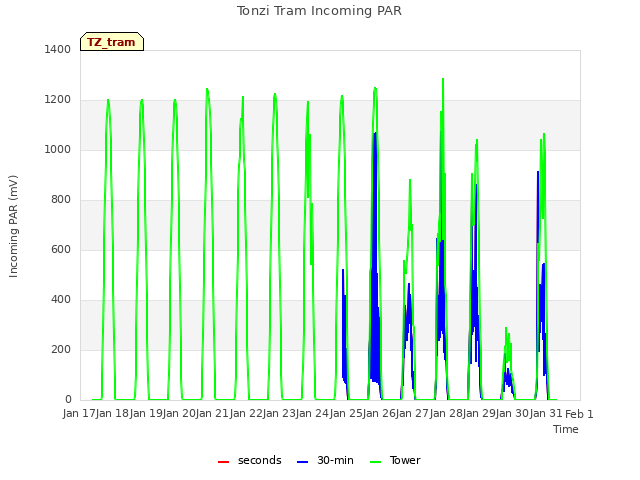Click the 'Feb 1' x-axis date label

click(x=579, y=414)
